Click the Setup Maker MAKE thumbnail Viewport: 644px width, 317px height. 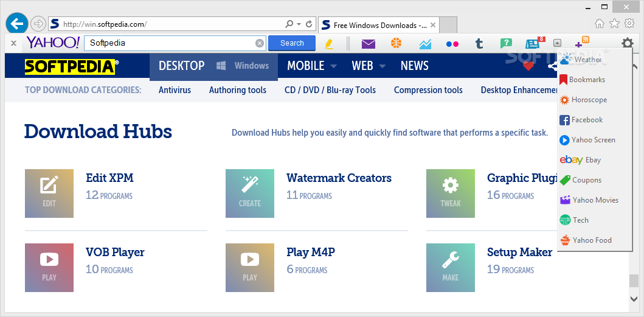451,268
